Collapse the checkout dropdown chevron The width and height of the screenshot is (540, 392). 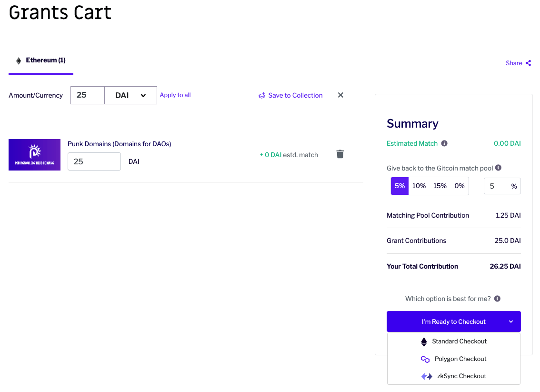(511, 322)
